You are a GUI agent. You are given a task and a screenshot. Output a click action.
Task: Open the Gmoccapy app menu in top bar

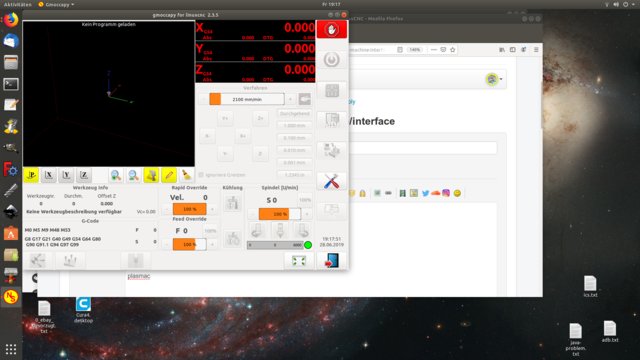coord(56,4)
